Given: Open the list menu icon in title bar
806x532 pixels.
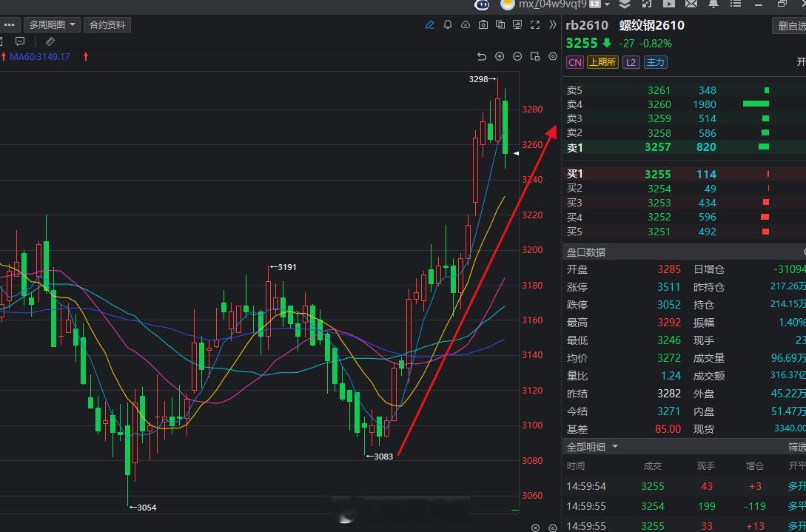Looking at the screenshot, I should (x=736, y=4).
